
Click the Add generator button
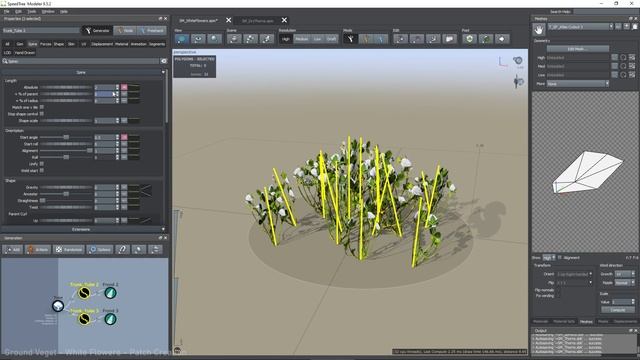(x=13, y=249)
